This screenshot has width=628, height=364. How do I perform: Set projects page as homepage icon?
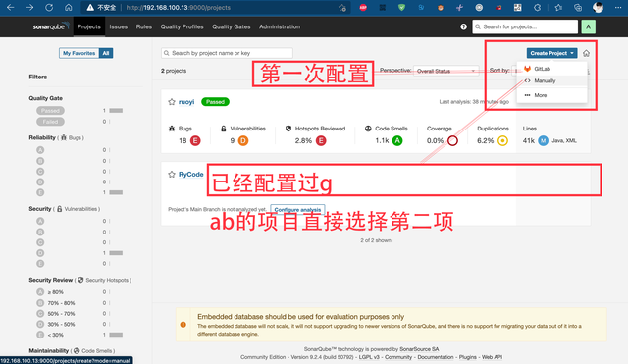586,53
